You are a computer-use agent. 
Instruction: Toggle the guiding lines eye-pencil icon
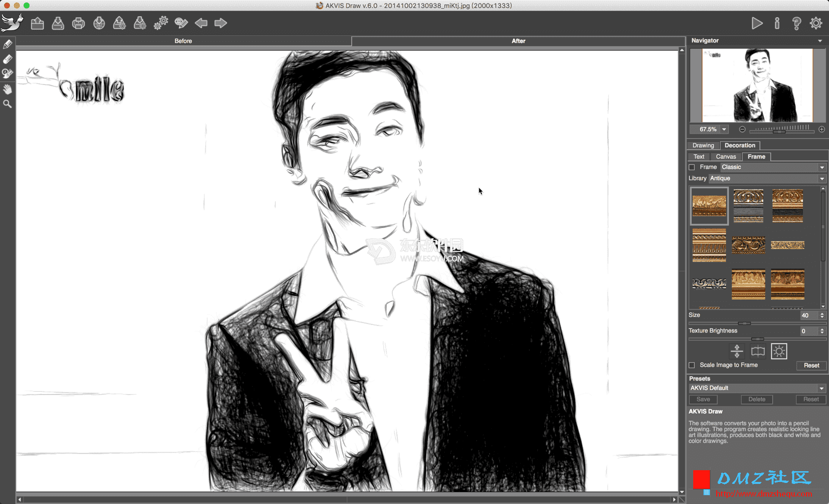(x=181, y=23)
